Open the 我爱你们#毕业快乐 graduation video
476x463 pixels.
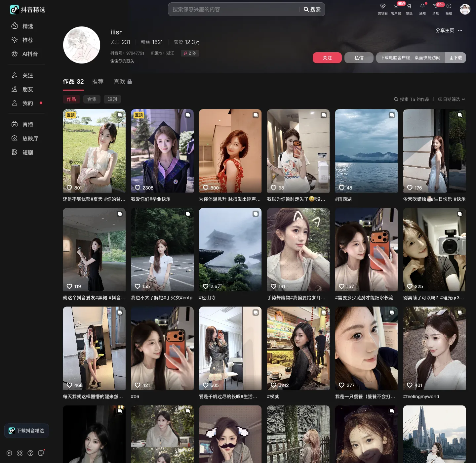click(162, 151)
